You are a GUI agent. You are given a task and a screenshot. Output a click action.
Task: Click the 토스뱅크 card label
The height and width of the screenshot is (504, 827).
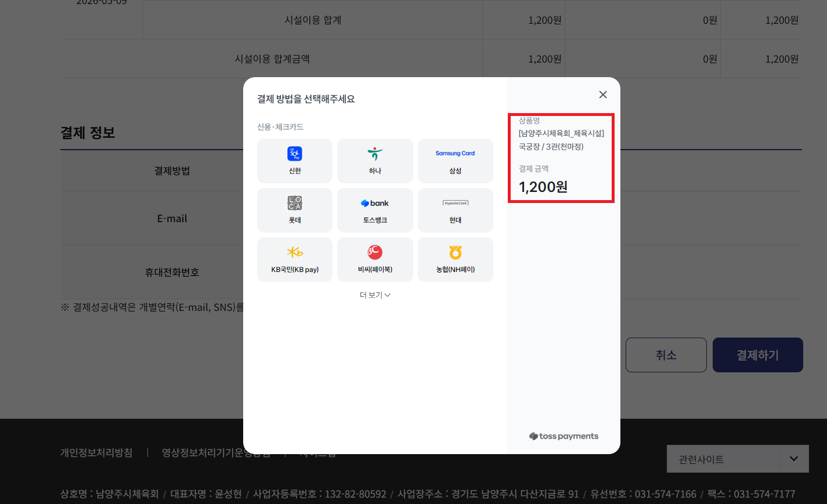pos(375,220)
